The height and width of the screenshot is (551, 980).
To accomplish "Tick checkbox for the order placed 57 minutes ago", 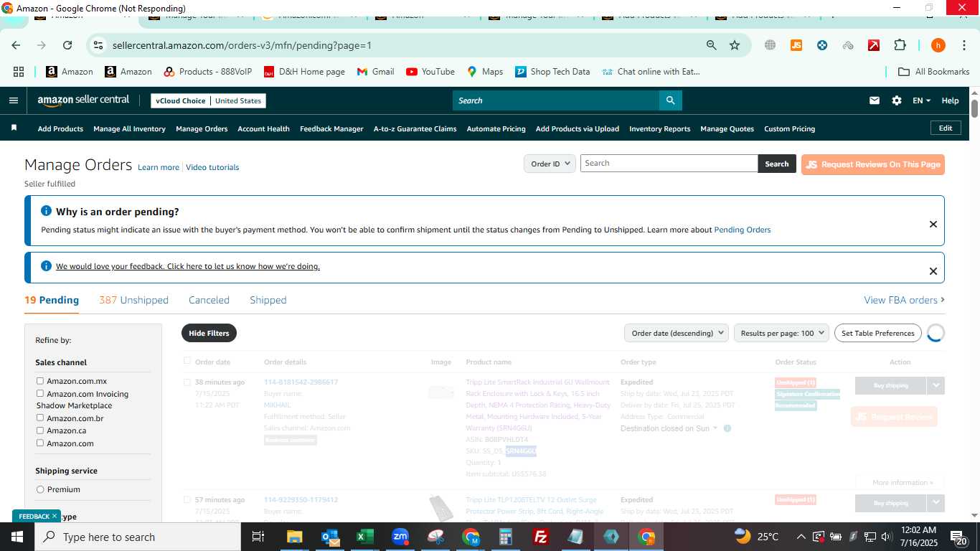I will click(x=187, y=499).
